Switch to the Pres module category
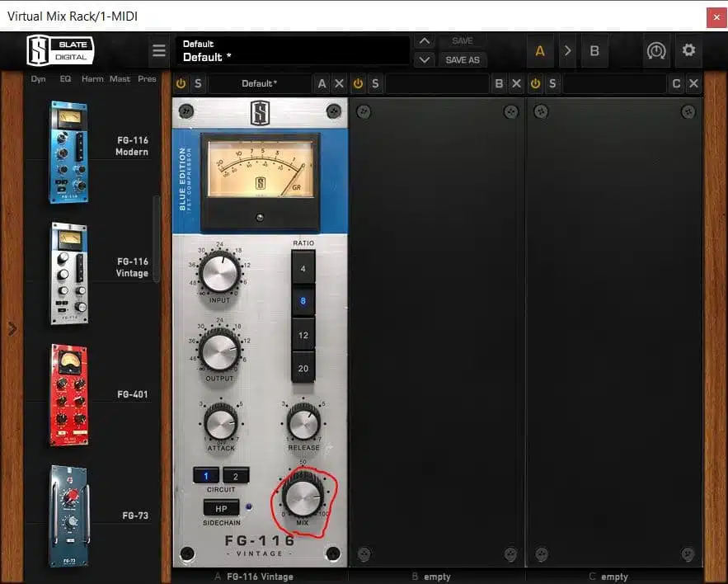The image size is (728, 584). pyautogui.click(x=147, y=79)
